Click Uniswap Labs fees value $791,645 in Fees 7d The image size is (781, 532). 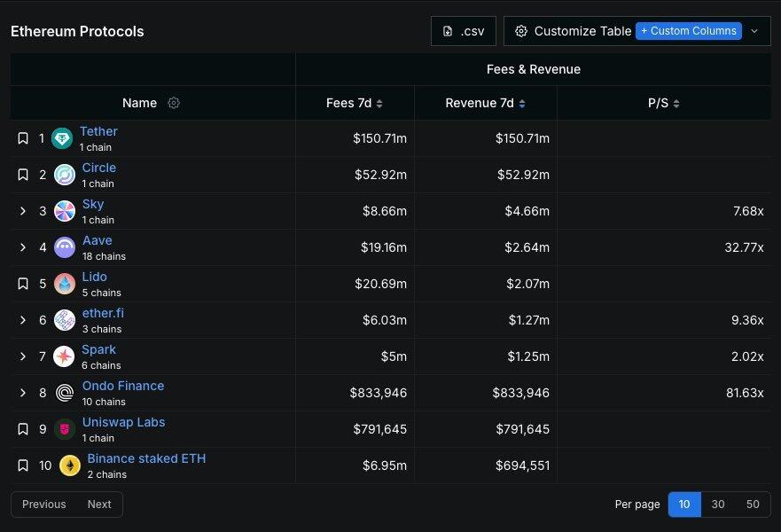pos(379,429)
